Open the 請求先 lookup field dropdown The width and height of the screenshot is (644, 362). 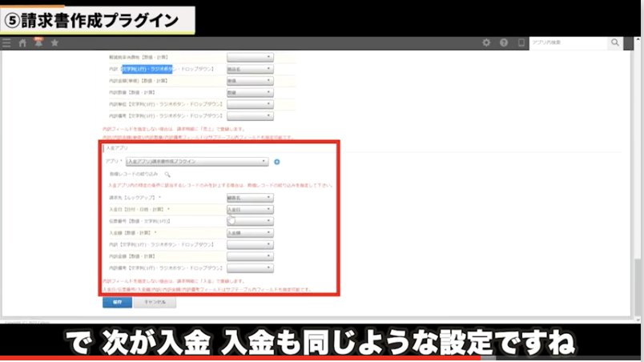pyautogui.click(x=250, y=197)
